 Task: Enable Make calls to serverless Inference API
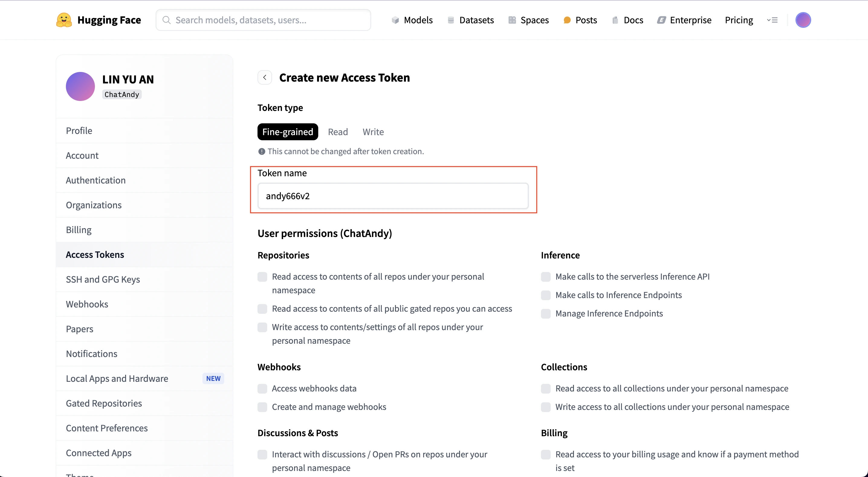[545, 277]
